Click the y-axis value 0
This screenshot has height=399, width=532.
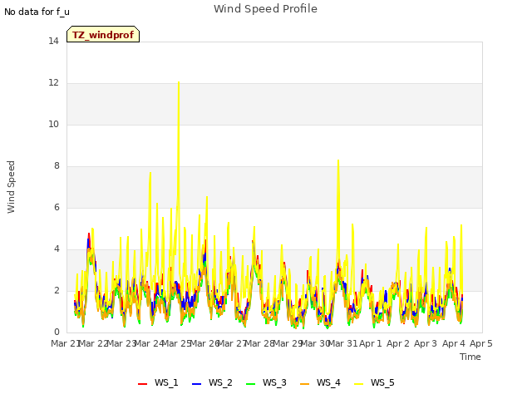pyautogui.click(x=57, y=332)
